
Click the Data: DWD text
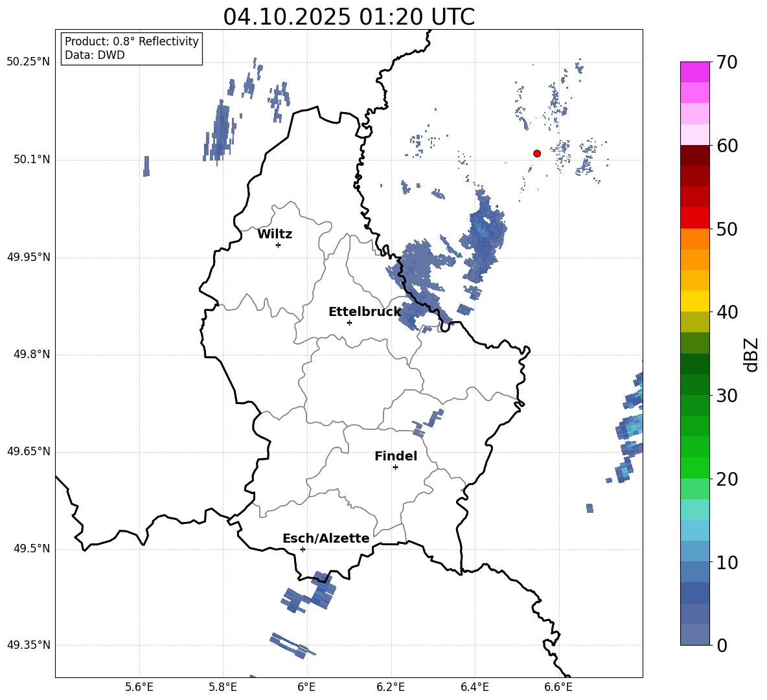coord(95,55)
